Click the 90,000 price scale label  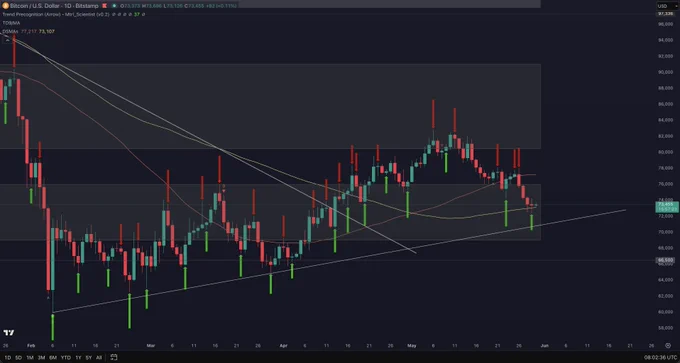click(x=665, y=72)
